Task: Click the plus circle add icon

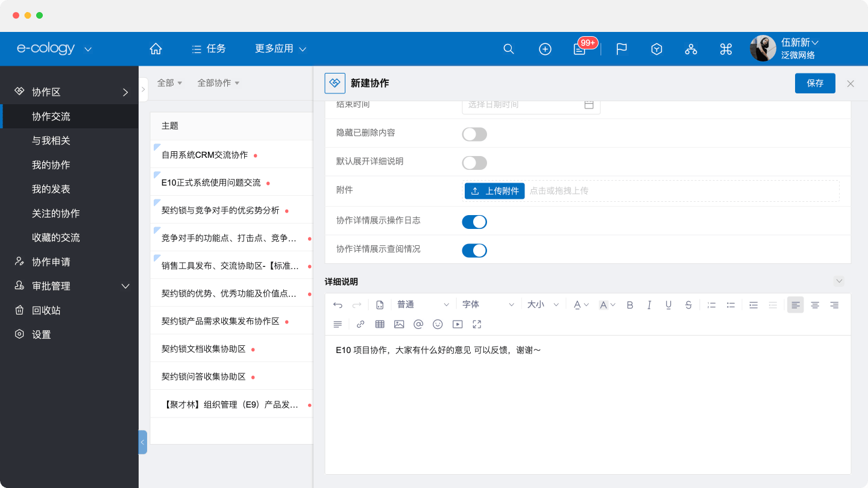Action: tap(545, 49)
